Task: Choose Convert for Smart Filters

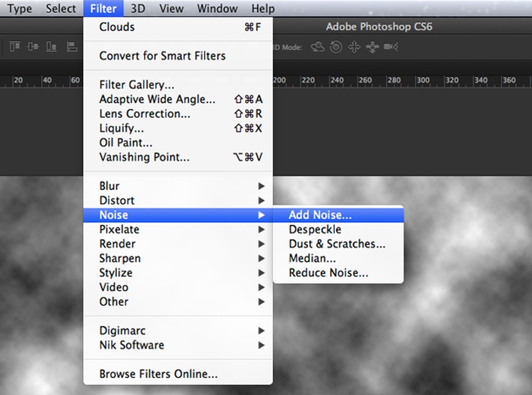Action: point(178,56)
